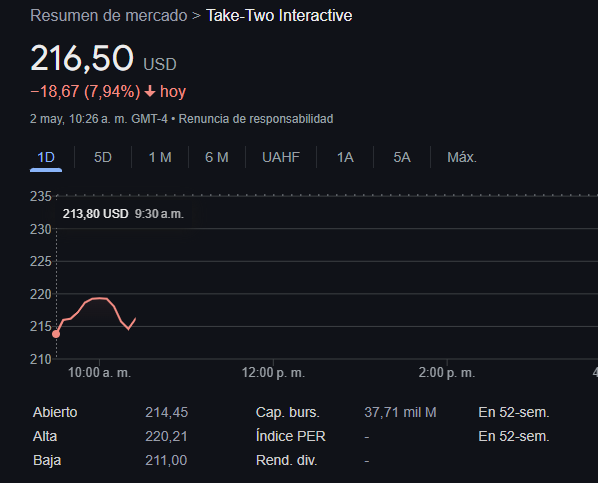Image resolution: width=598 pixels, height=483 pixels.
Task: Click the Take-Two Interactive title
Action: pos(279,16)
